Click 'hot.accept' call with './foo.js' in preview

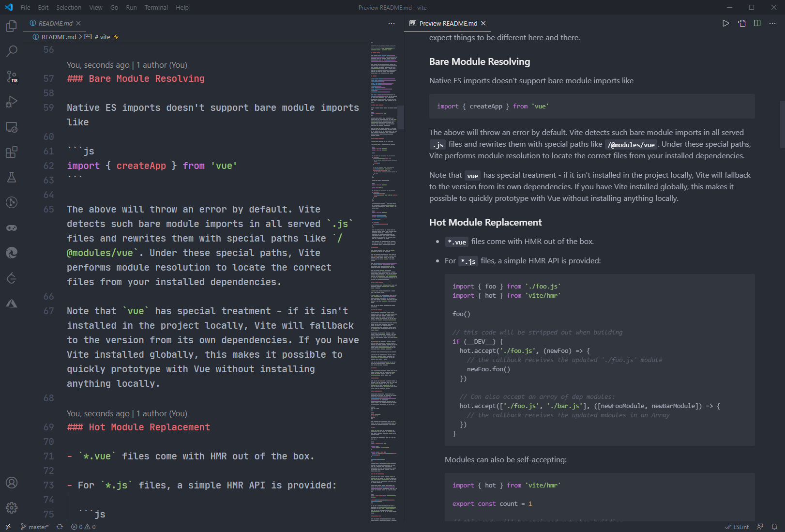[525, 350]
